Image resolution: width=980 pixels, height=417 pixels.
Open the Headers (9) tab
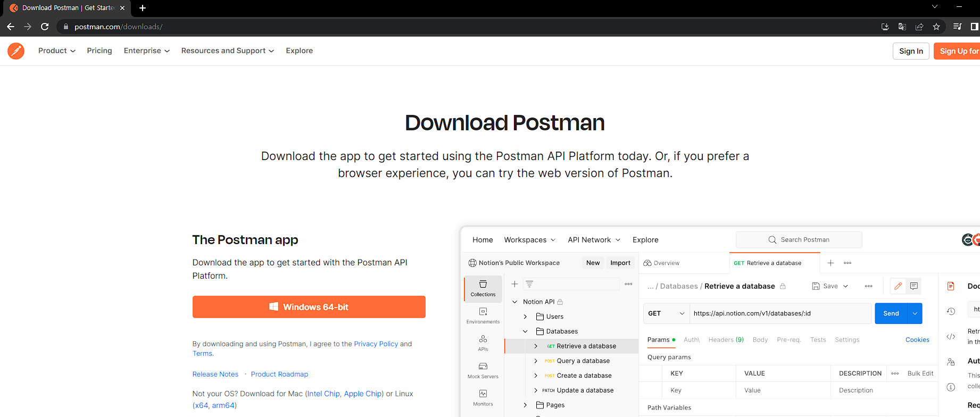coord(726,340)
